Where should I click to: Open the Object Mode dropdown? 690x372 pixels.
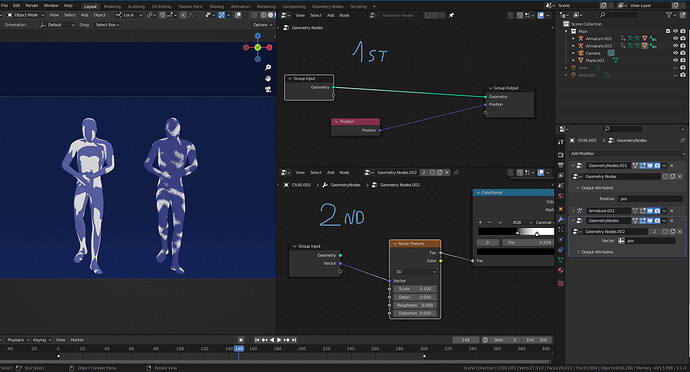coord(26,15)
